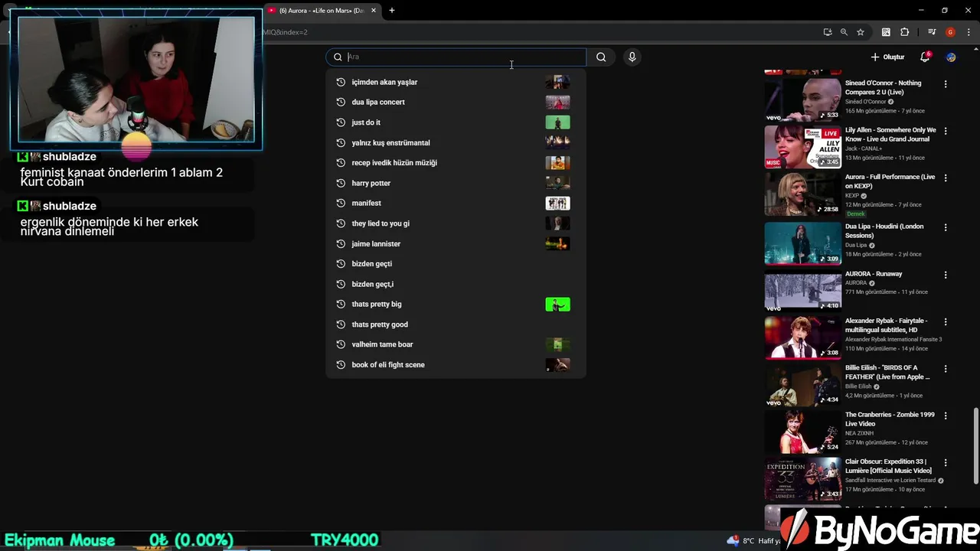
Task: Open options menu for Billie Eilish video
Action: click(946, 369)
